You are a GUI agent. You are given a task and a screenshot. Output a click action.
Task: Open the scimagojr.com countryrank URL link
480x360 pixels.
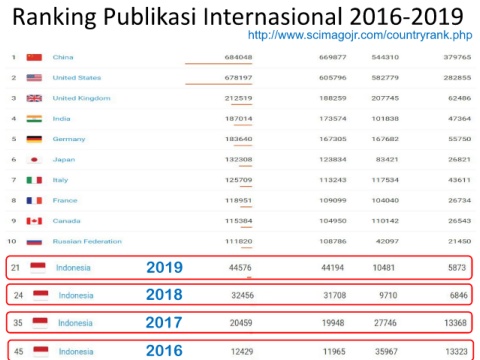click(x=360, y=35)
